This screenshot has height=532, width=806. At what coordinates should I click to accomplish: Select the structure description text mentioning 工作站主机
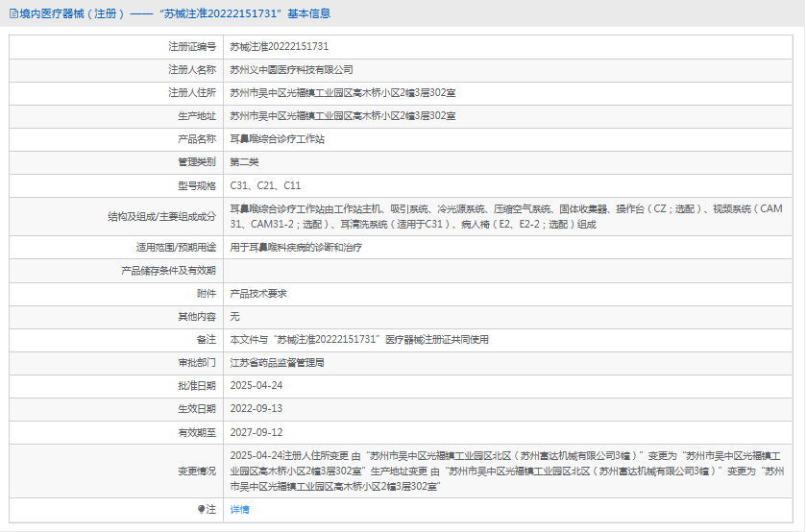(x=506, y=216)
